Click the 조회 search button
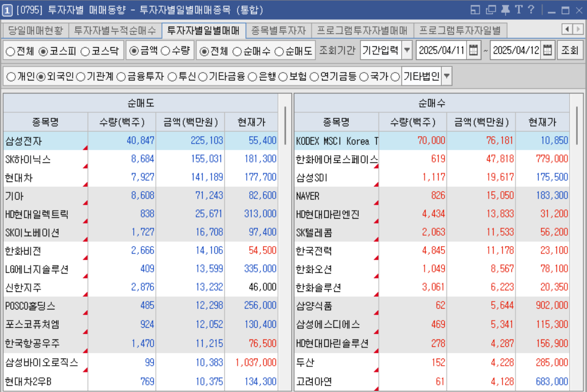Screen dimensions: 587x392 (569, 50)
